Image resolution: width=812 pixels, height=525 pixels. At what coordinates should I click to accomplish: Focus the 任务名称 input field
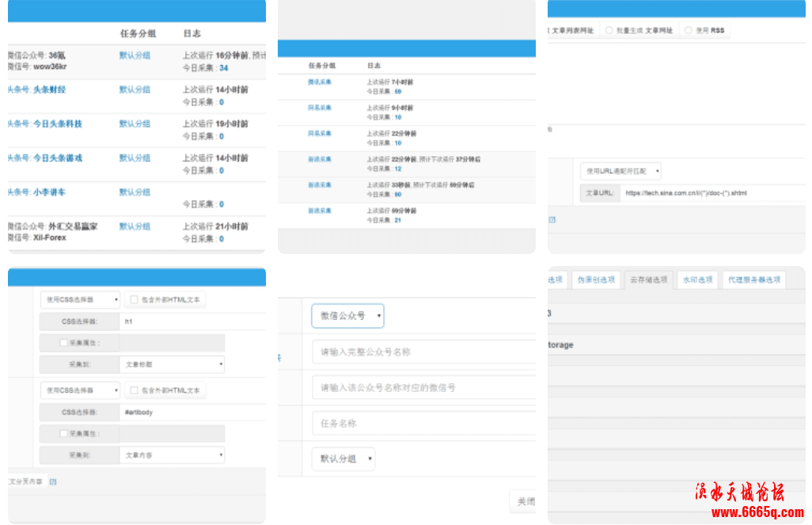point(424,424)
